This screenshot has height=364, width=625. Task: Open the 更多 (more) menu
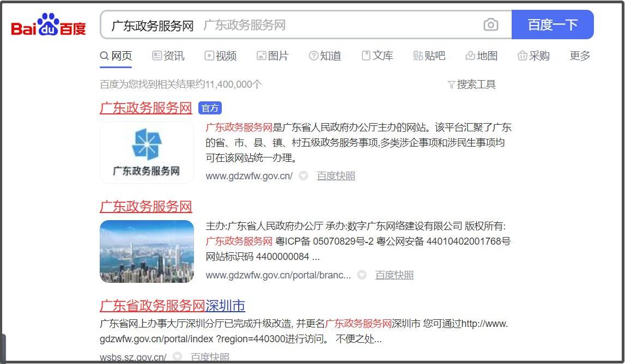pyautogui.click(x=579, y=55)
